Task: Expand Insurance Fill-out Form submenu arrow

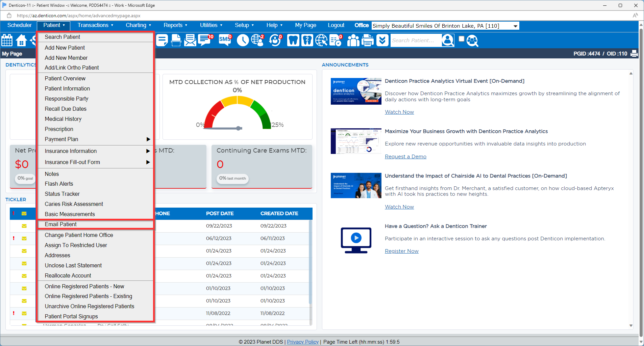Action: 148,162
